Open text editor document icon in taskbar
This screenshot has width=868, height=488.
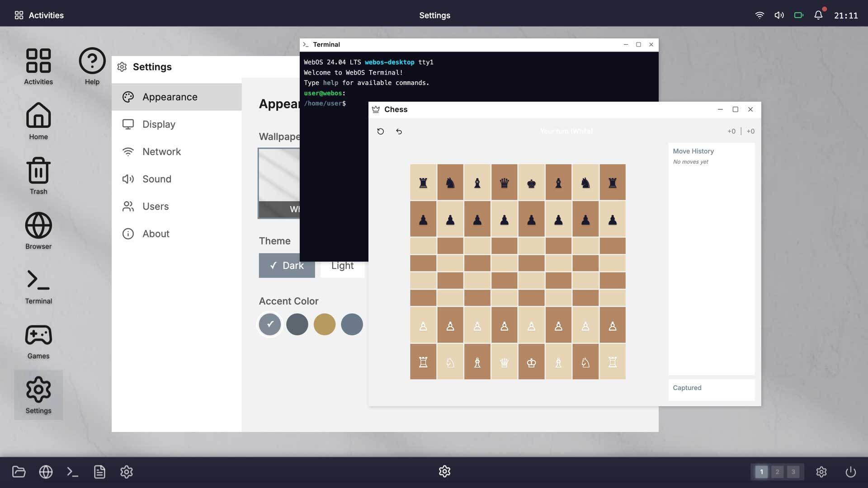[99, 472]
